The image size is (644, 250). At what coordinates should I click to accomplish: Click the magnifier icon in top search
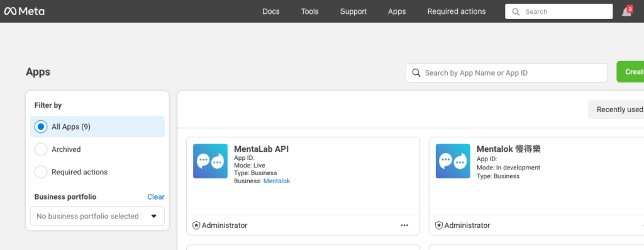click(516, 11)
